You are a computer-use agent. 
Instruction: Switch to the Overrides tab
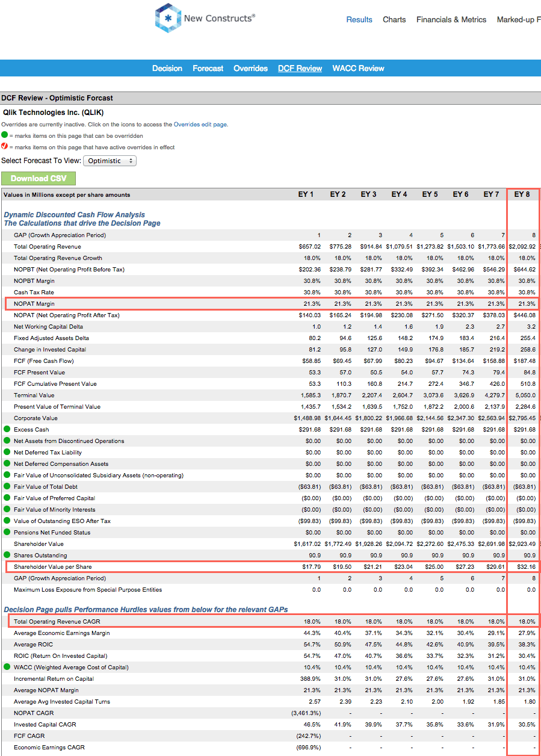pos(251,68)
